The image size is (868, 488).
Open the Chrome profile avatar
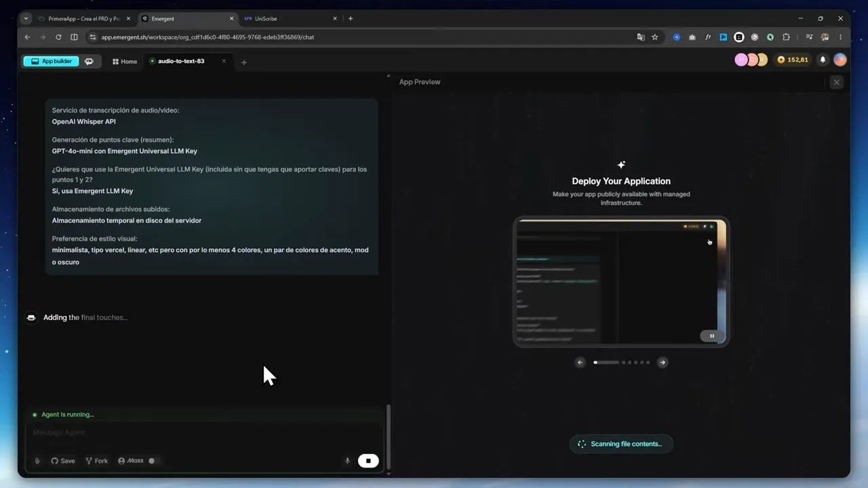(825, 37)
